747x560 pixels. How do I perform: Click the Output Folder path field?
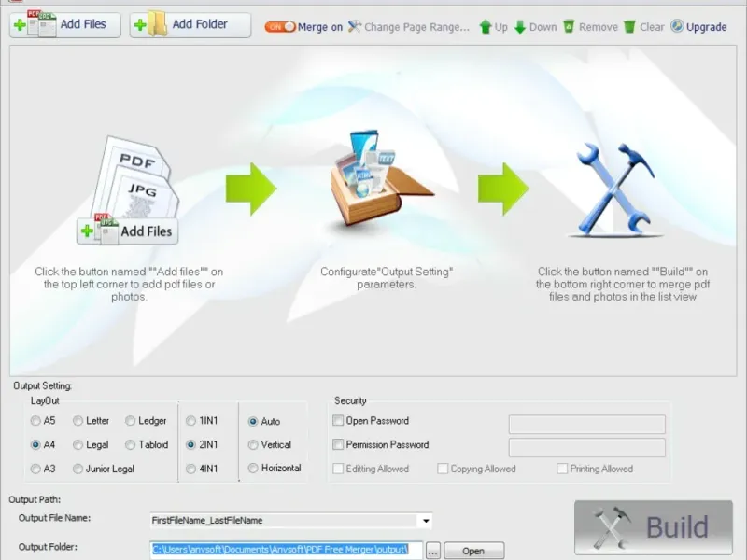pos(286,550)
